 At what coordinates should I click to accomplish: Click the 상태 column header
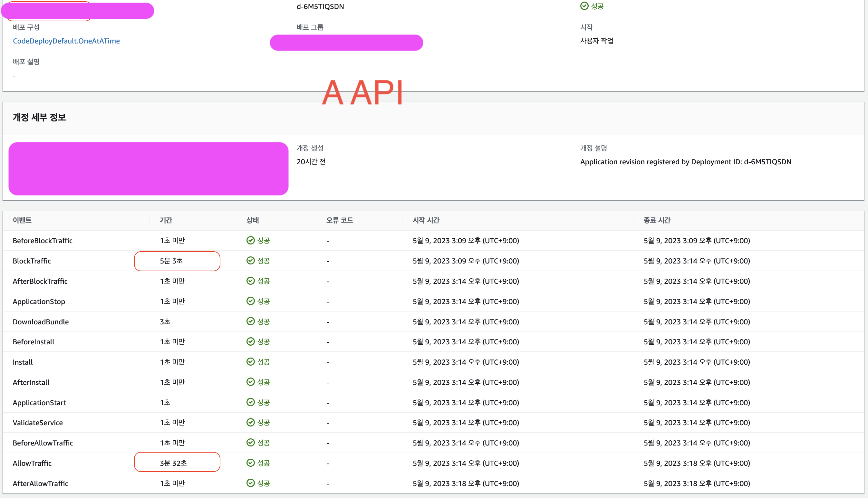point(252,220)
